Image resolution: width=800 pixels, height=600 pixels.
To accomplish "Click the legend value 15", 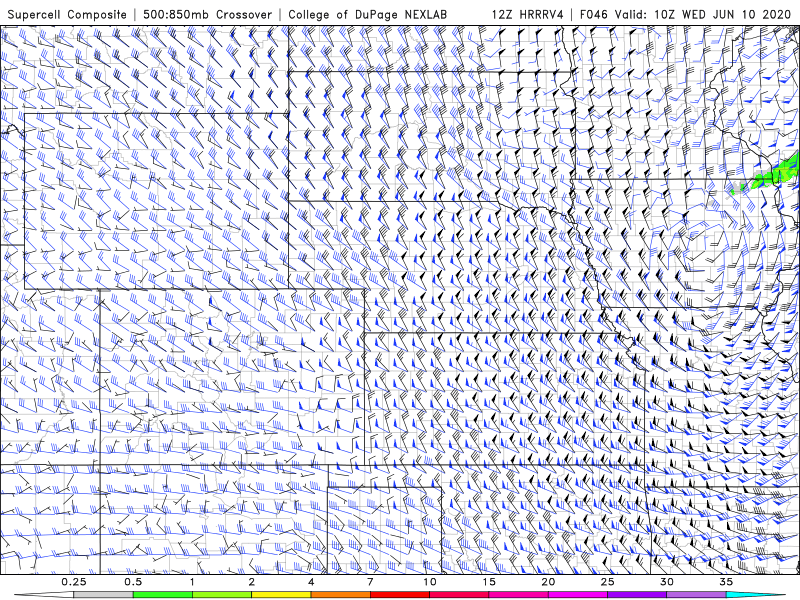I will tap(489, 582).
